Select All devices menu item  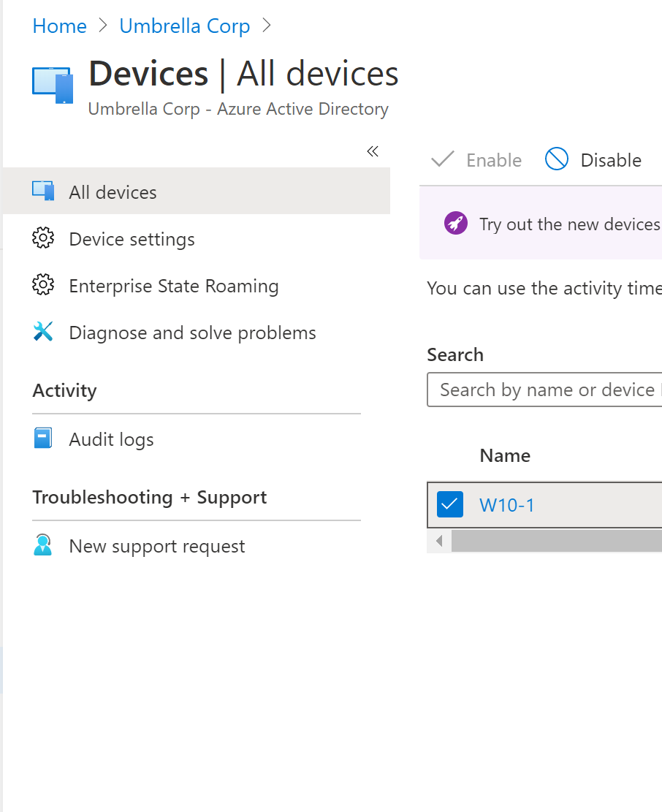tap(196, 192)
